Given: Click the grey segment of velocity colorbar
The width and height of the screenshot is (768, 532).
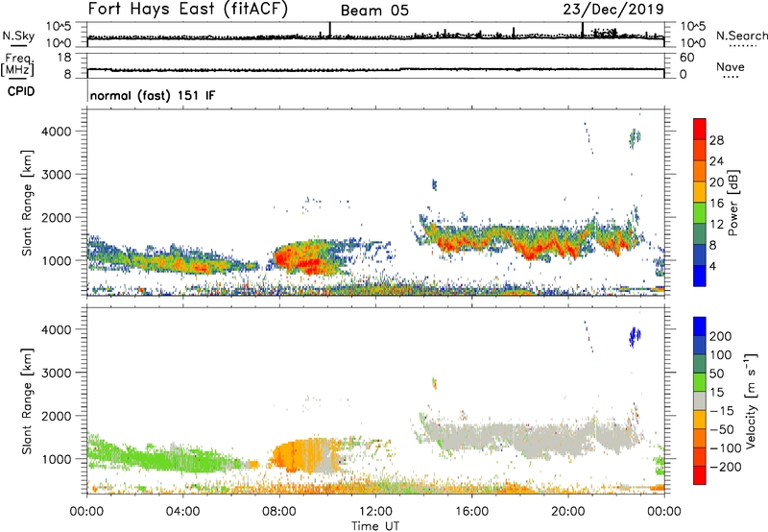Looking at the screenshot, I should [700, 400].
